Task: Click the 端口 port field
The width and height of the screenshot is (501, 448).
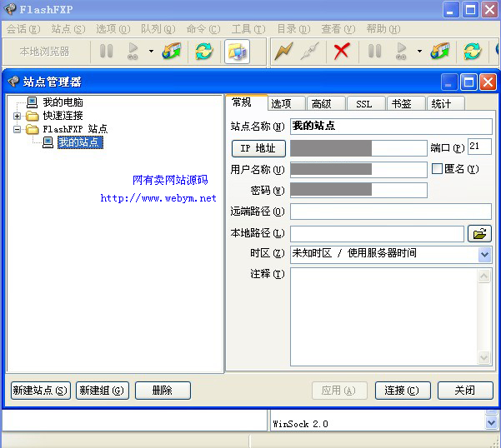Action: click(479, 147)
